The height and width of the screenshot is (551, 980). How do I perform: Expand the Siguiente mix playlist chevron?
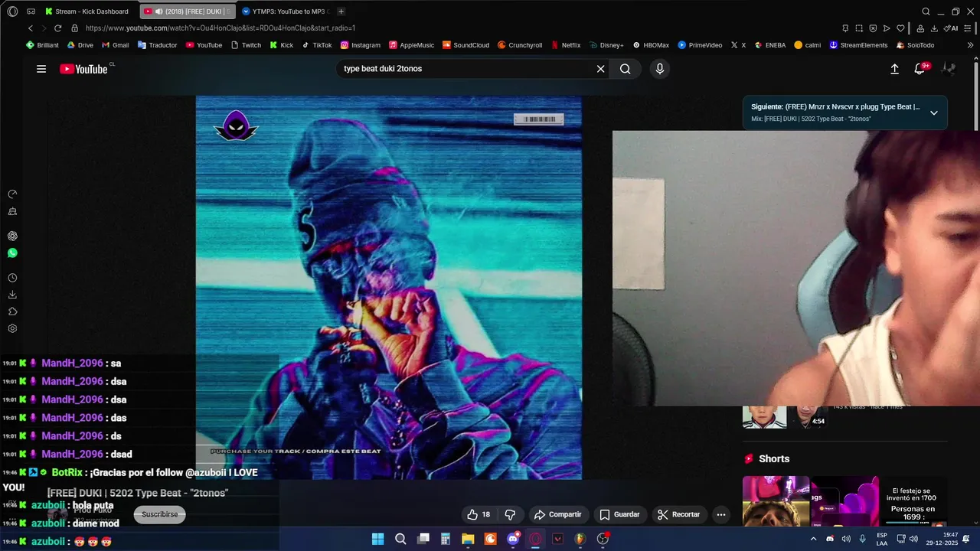[933, 112]
